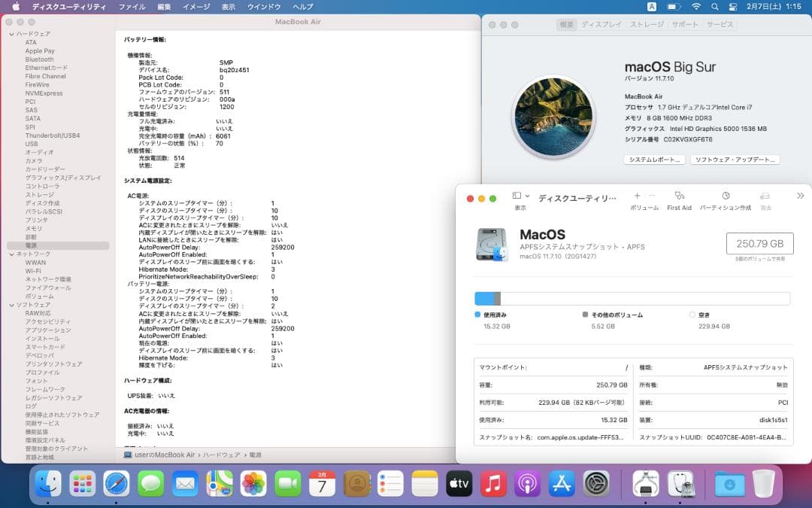Switch to the ディスプレイ tab in About This Mac
812x508 pixels.
(x=601, y=24)
